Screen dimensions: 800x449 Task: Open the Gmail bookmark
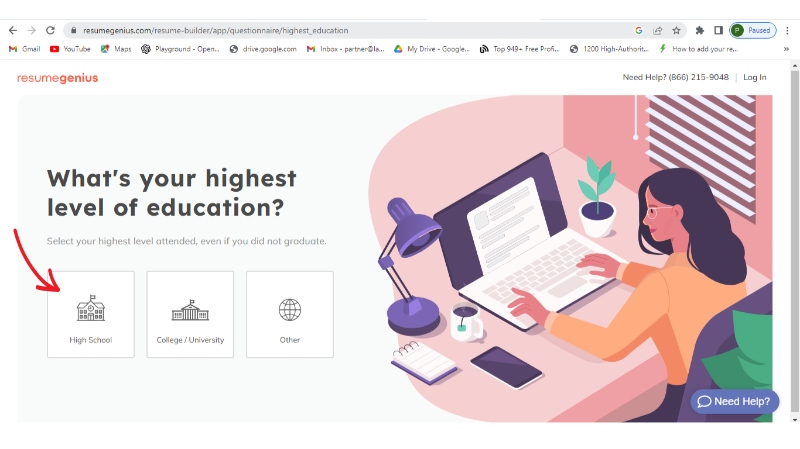[x=24, y=49]
